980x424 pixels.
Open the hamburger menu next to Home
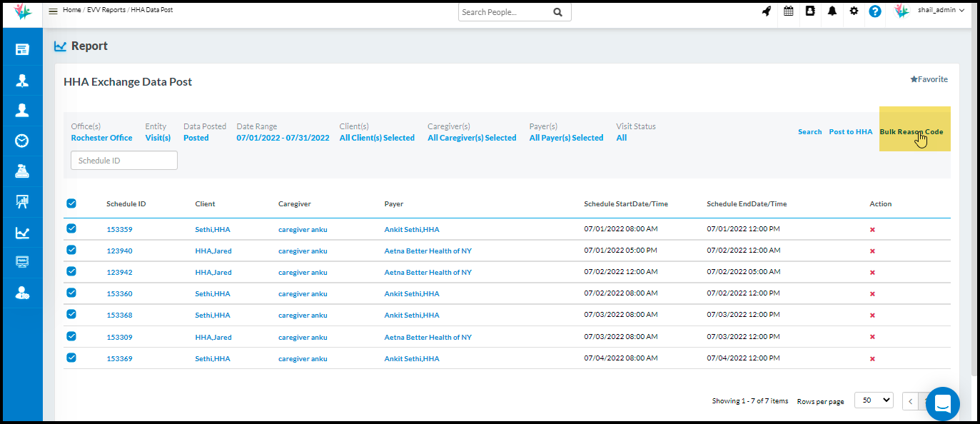point(53,11)
